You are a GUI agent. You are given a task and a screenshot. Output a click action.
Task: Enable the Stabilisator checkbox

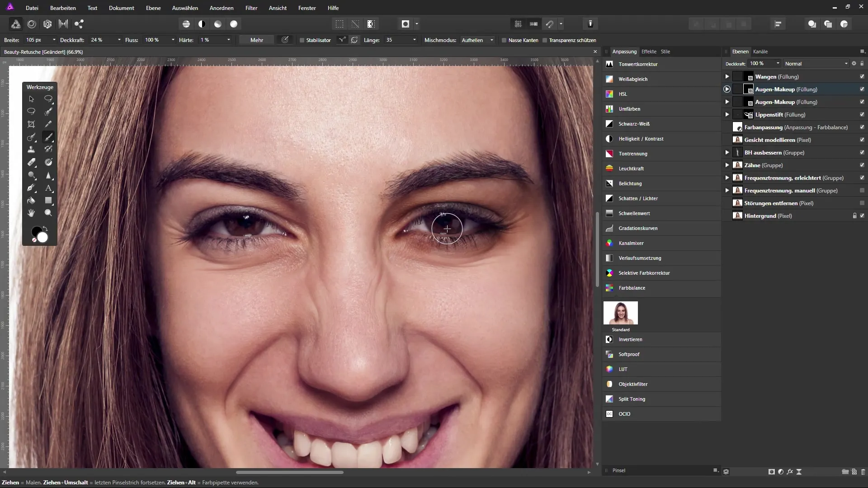302,40
